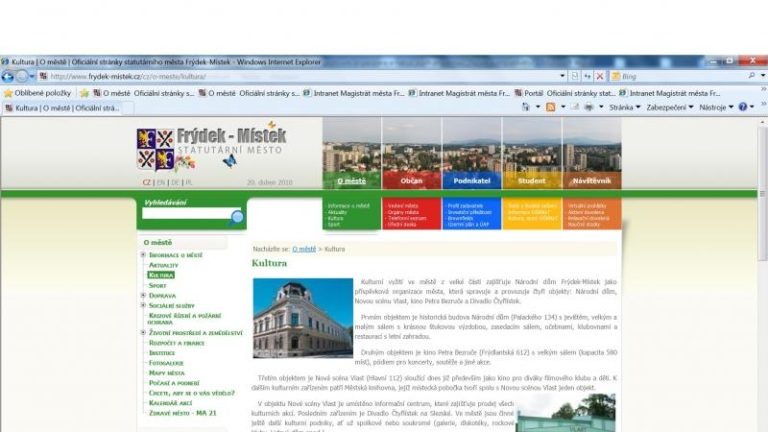This screenshot has height=432, width=768.
Task: Open the green 'O městě' main tab
Action: [352, 181]
